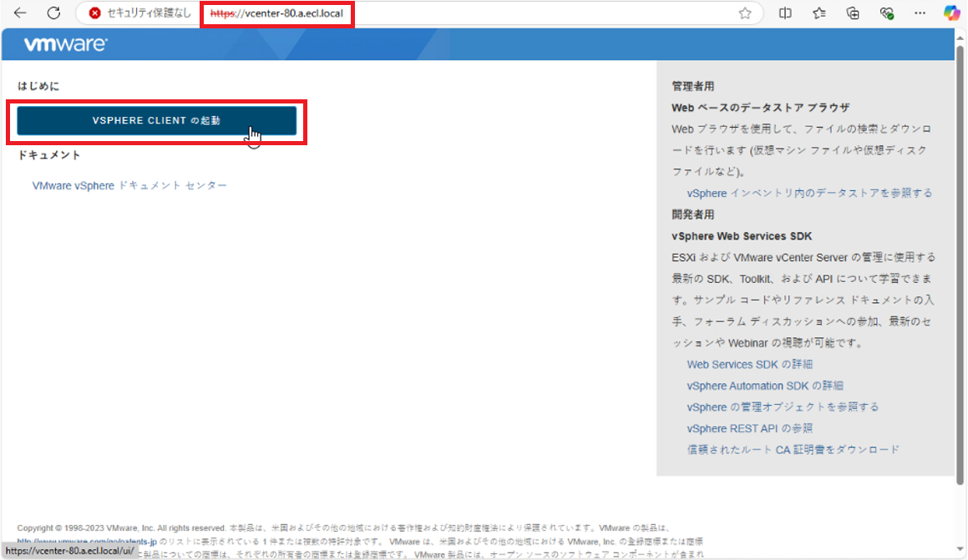Open the favorites list icon

(819, 13)
